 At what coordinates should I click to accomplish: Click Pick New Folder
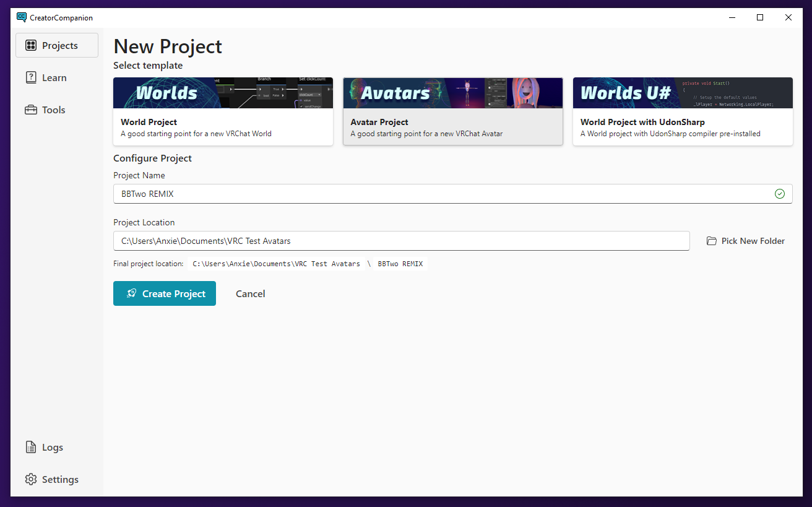click(752, 240)
